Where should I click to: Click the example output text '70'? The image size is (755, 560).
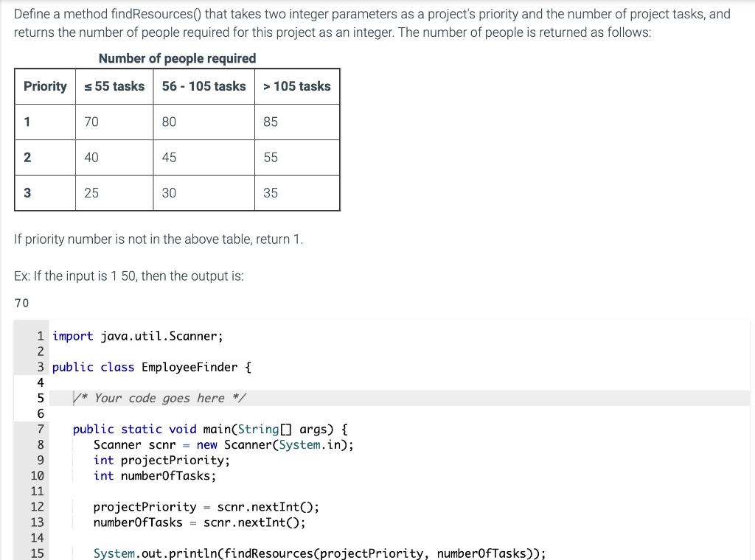(x=21, y=303)
